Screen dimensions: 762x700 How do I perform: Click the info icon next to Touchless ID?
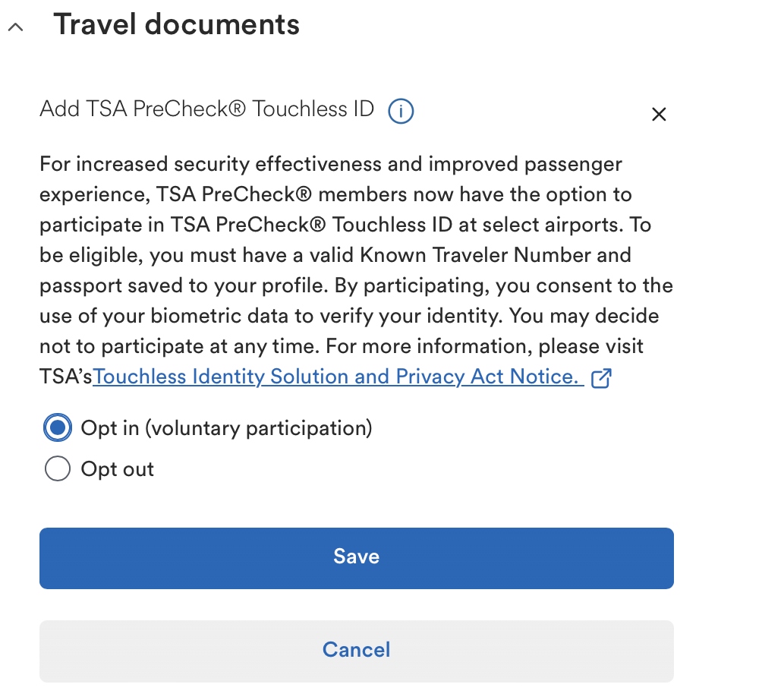pos(401,111)
